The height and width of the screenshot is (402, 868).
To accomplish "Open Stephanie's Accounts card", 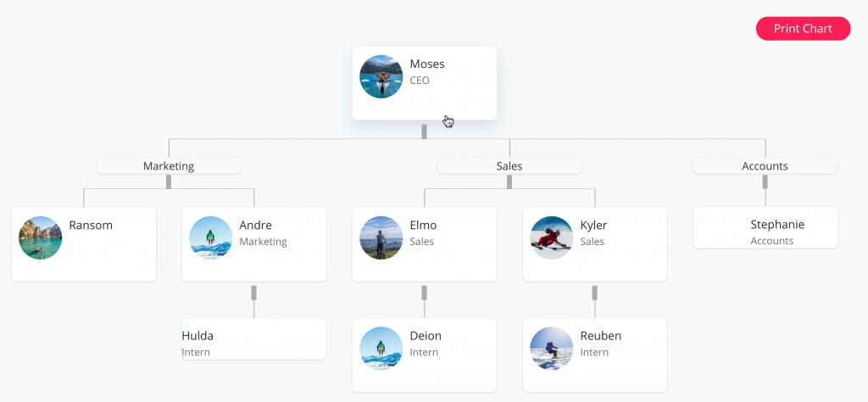I will click(765, 229).
